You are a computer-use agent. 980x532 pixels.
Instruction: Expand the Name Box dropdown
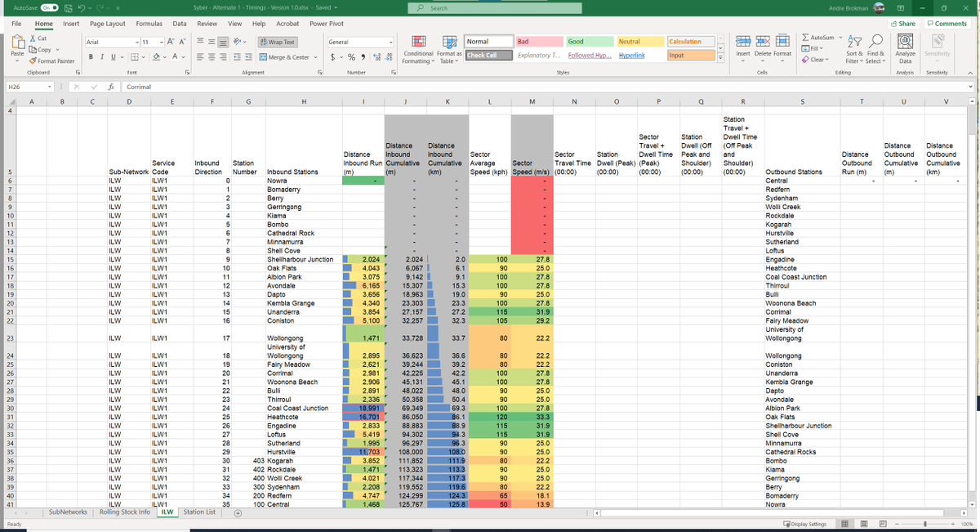50,86
